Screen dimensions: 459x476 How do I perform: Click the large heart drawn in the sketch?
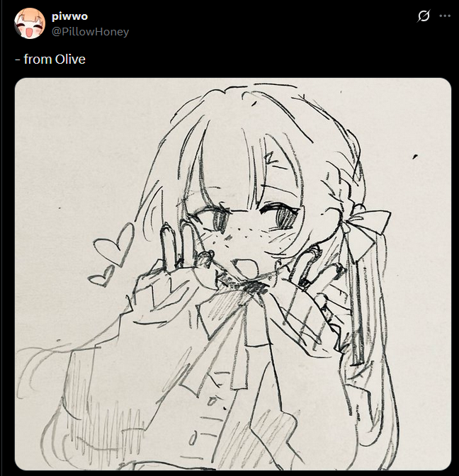[115, 244]
